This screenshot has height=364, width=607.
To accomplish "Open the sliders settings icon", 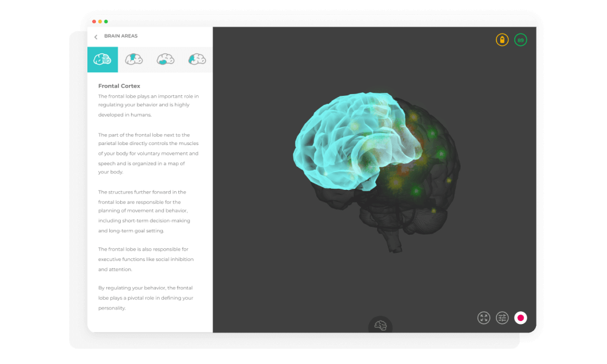I will click(x=502, y=318).
